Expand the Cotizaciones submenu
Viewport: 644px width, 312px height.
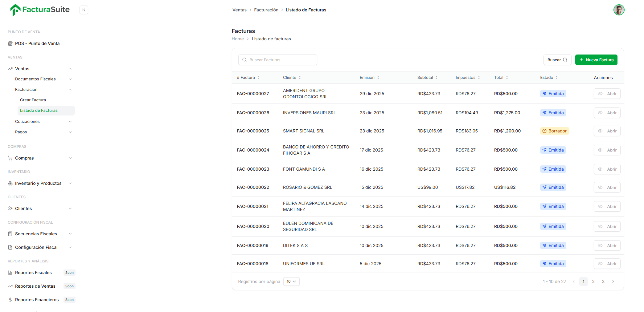(70, 121)
